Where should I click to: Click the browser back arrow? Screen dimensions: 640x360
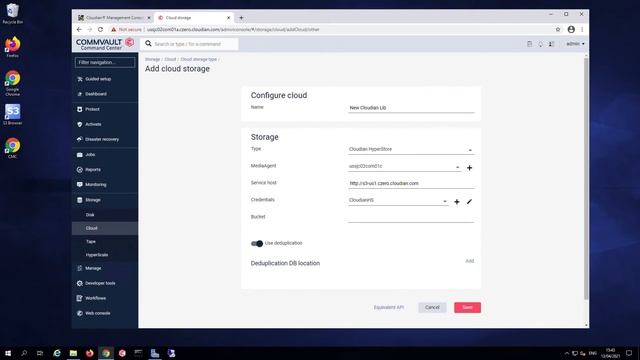[79, 29]
